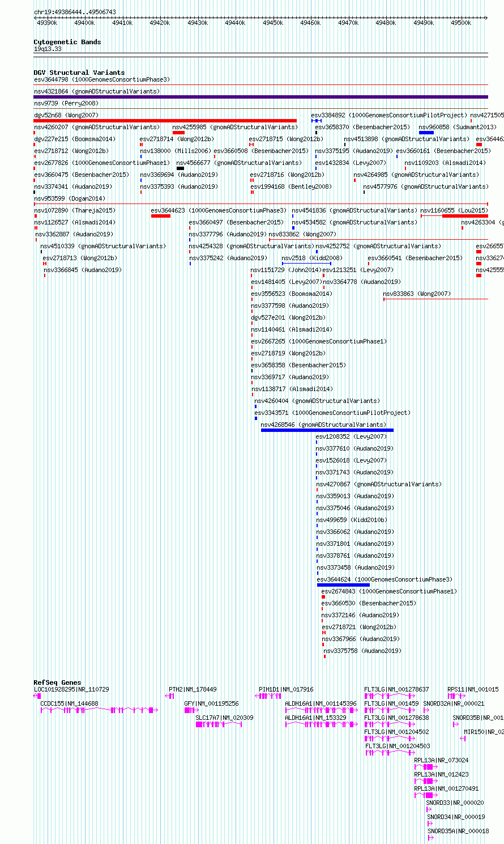This screenshot has width=504, height=844.
Task: Open esv3343571 pilot project variant
Action: point(332,413)
